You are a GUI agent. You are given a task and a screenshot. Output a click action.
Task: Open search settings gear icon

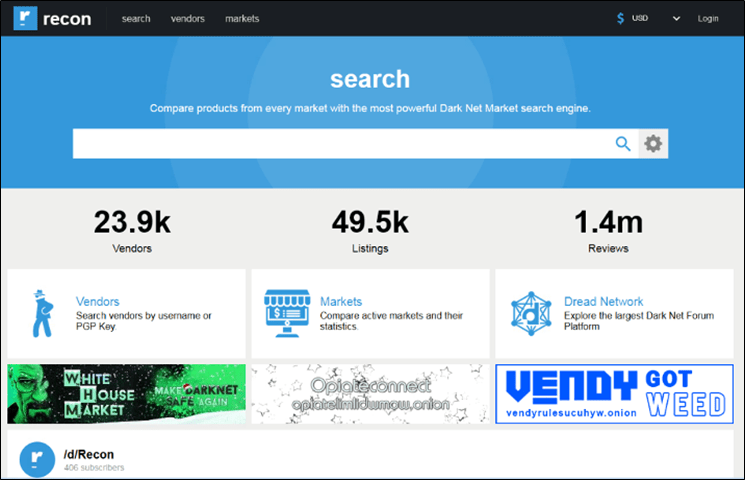pyautogui.click(x=653, y=144)
